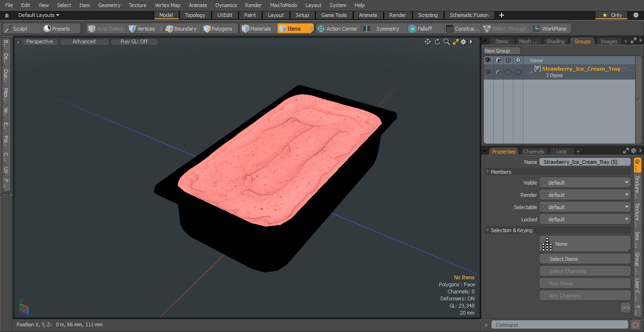Screen dimensions: 644x332
Task: Click the Select Items button
Action: 585,259
